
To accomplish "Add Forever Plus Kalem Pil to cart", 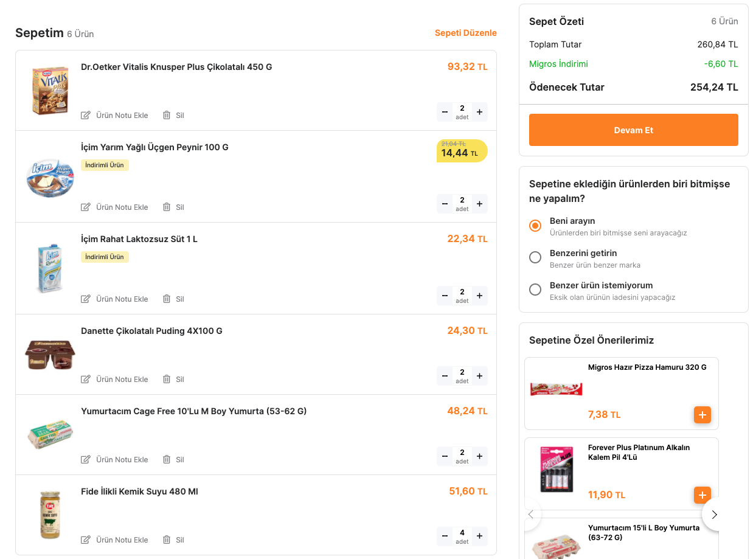I will 702,495.
